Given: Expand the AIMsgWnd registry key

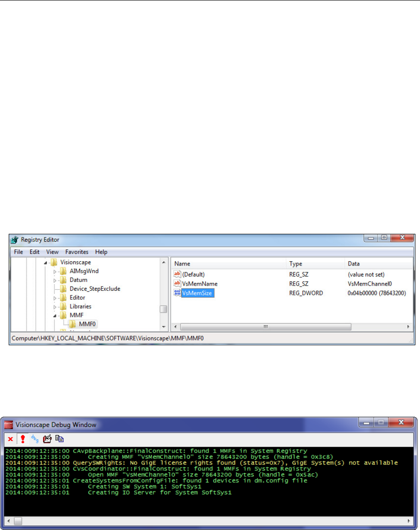Looking at the screenshot, I should pyautogui.click(x=55, y=271).
